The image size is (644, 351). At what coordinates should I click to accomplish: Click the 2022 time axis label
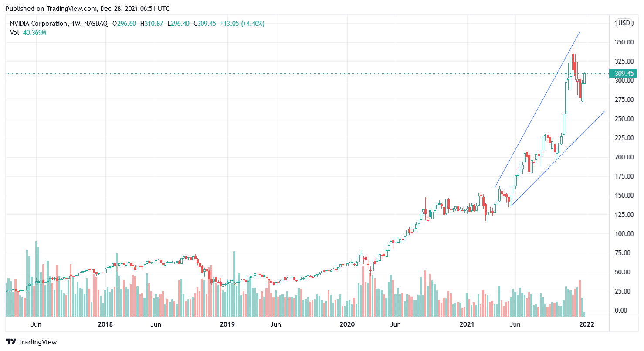[x=586, y=324]
